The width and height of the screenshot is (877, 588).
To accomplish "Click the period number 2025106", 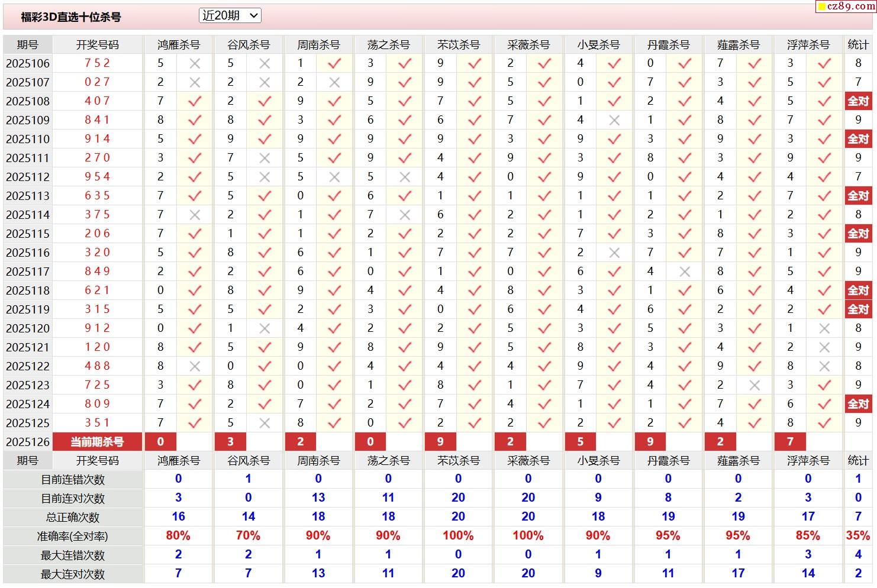I will (28, 63).
